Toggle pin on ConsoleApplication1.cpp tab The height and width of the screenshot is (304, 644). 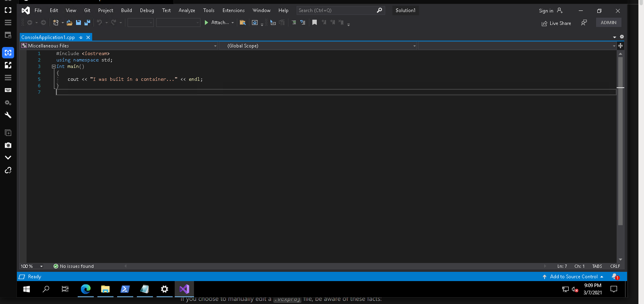(x=81, y=37)
